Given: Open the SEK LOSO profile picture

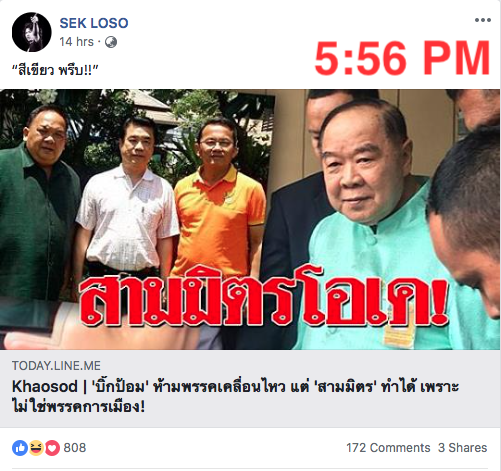Looking at the screenshot, I should point(32,32).
